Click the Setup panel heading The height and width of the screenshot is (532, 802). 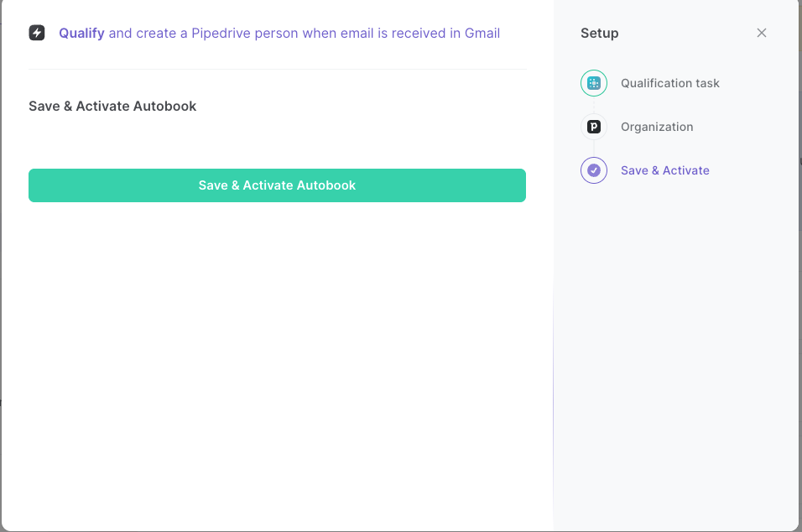click(x=599, y=34)
